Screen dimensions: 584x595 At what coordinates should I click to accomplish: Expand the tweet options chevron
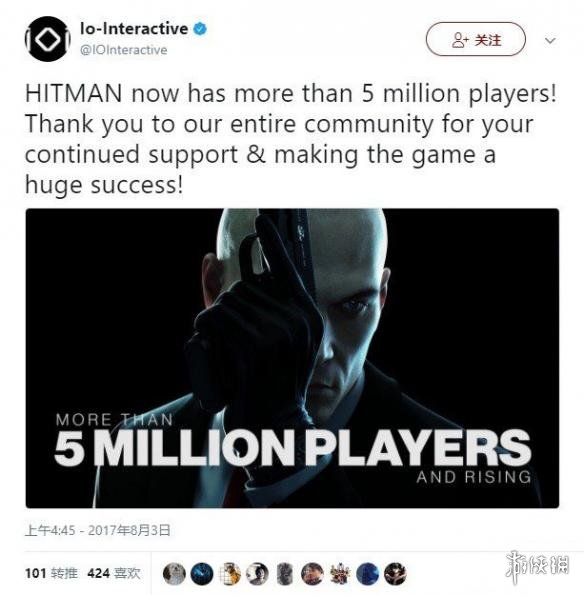(x=550, y=40)
